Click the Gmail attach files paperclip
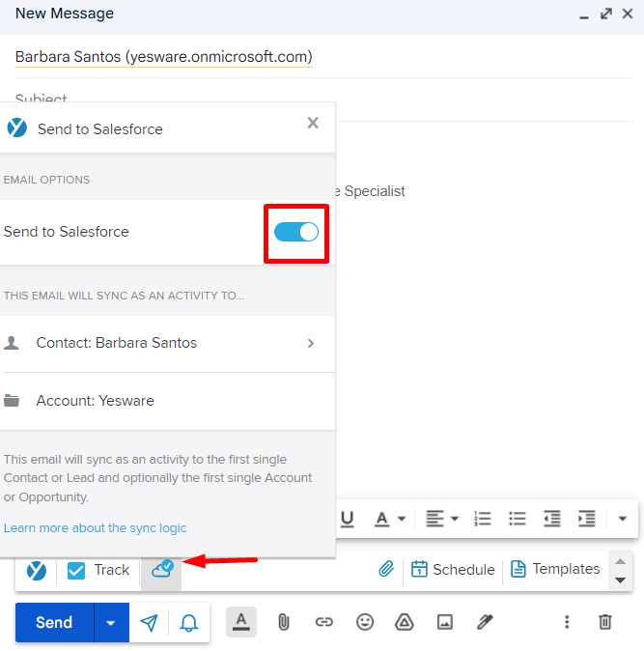The height and width of the screenshot is (651, 644). [x=284, y=622]
